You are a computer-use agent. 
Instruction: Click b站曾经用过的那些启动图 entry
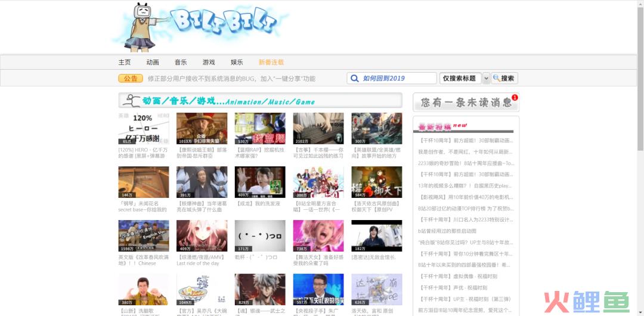click(447, 231)
